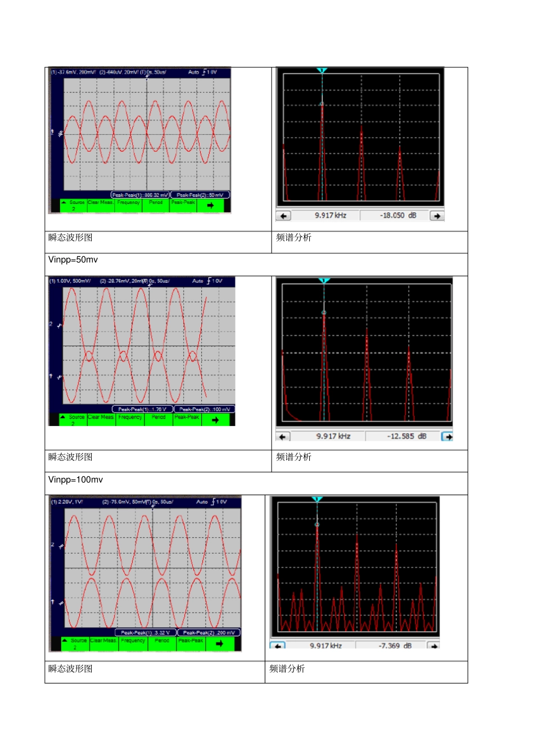Click arrow softkey on the 886.32 mV scope

(x=210, y=206)
